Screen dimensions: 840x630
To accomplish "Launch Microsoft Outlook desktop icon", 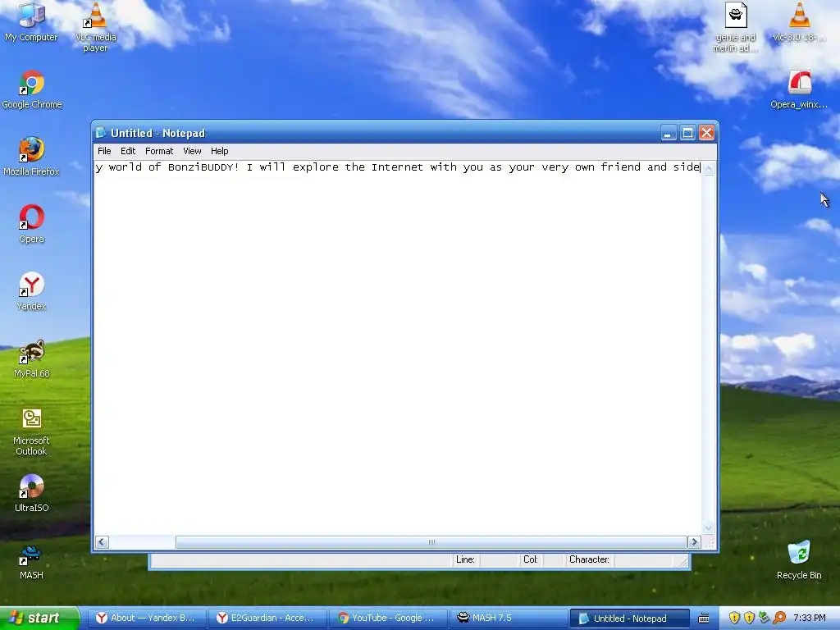I will (x=31, y=431).
